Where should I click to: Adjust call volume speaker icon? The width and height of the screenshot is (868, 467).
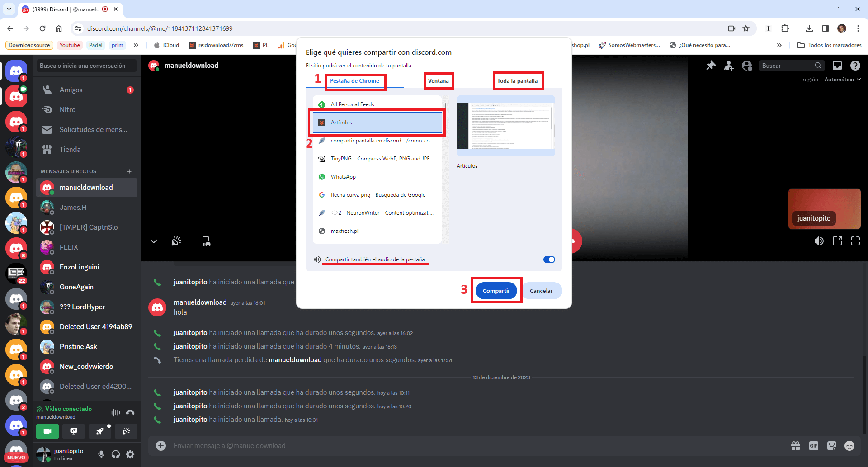tap(819, 241)
